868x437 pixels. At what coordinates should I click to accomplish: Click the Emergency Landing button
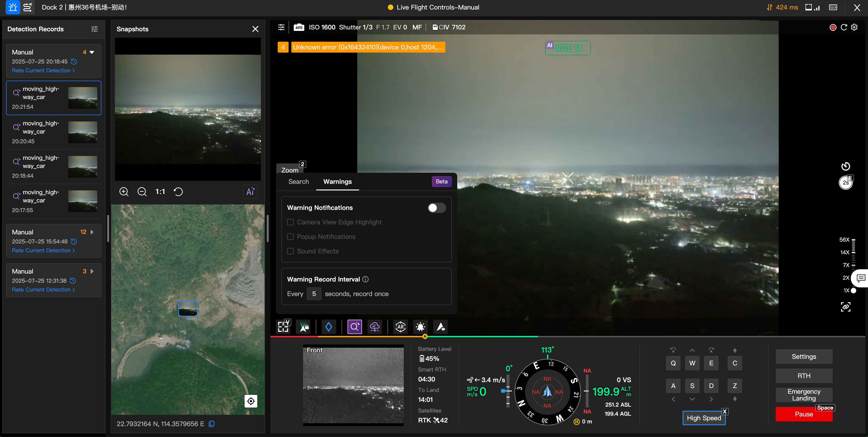coord(804,395)
